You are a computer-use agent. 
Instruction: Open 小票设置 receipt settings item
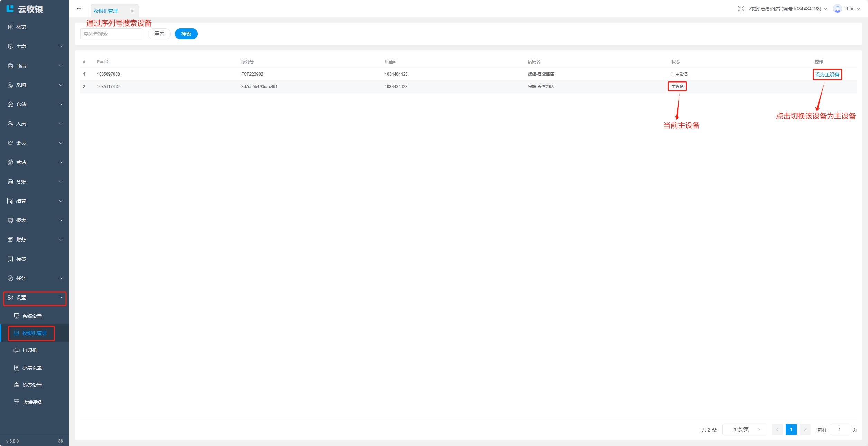(32, 368)
